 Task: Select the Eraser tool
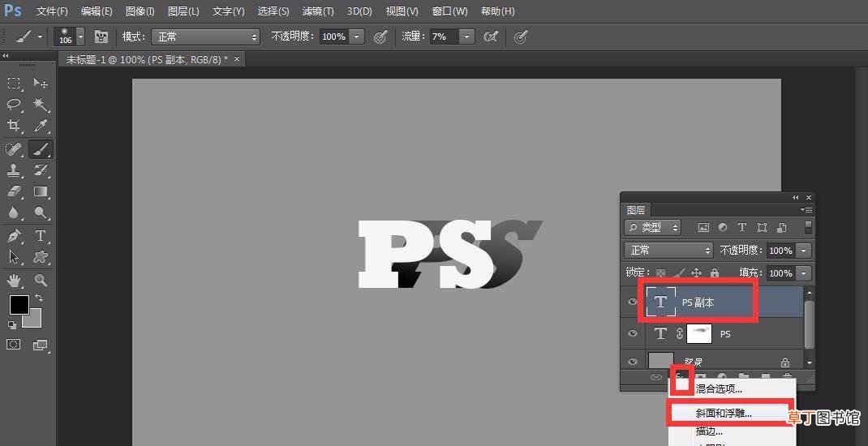click(14, 191)
